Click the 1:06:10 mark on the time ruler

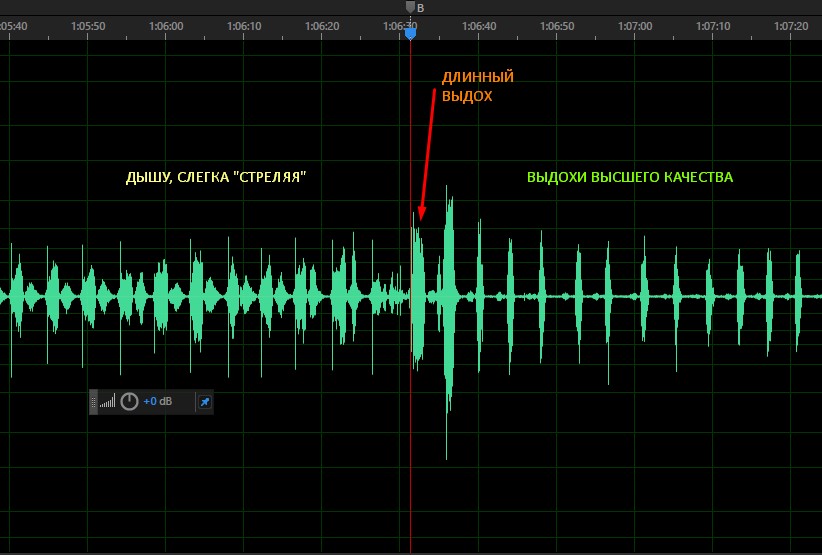pos(244,26)
